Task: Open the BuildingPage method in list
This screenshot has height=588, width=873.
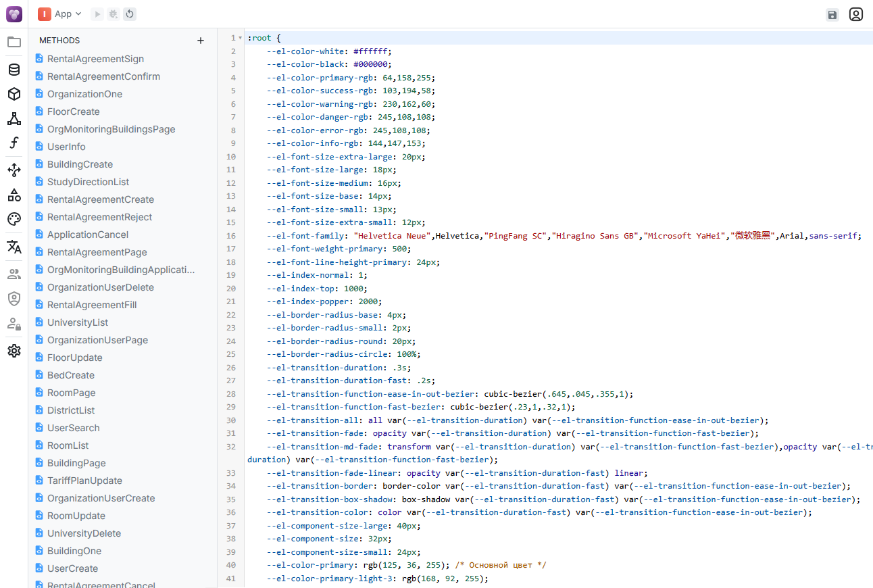Action: point(76,463)
